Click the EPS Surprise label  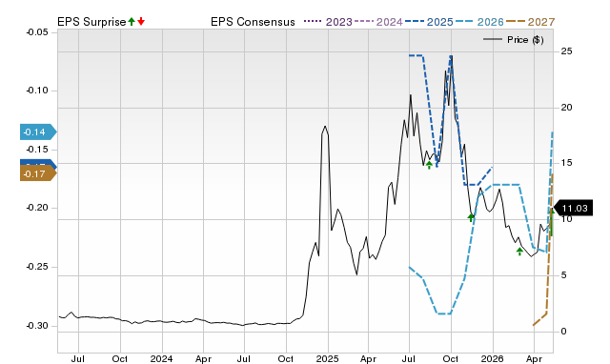pos(91,22)
